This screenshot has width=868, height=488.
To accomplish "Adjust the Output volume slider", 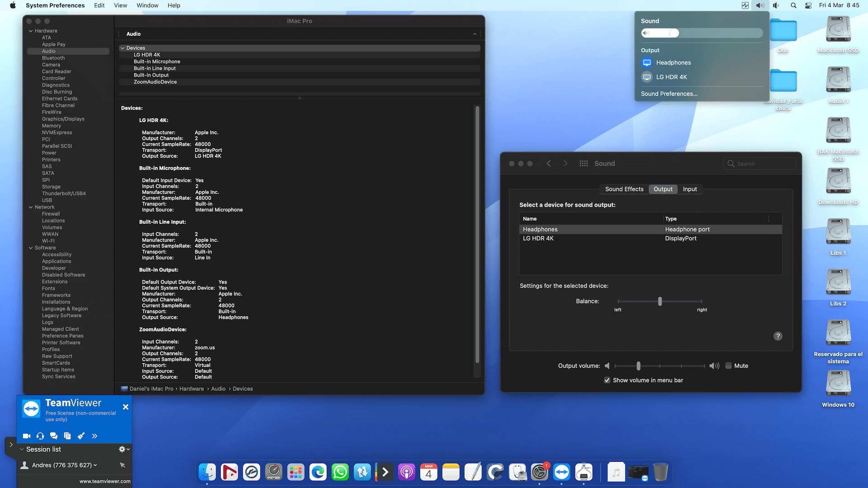I will (638, 366).
